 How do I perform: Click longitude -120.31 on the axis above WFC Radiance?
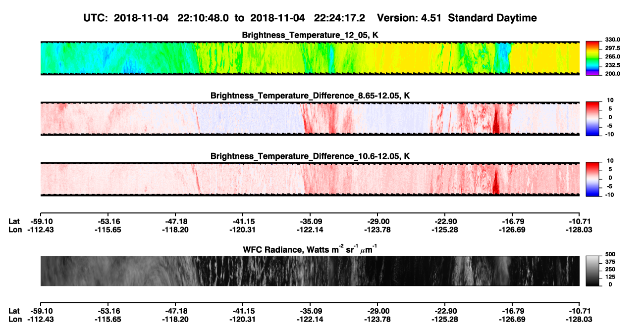243,230
